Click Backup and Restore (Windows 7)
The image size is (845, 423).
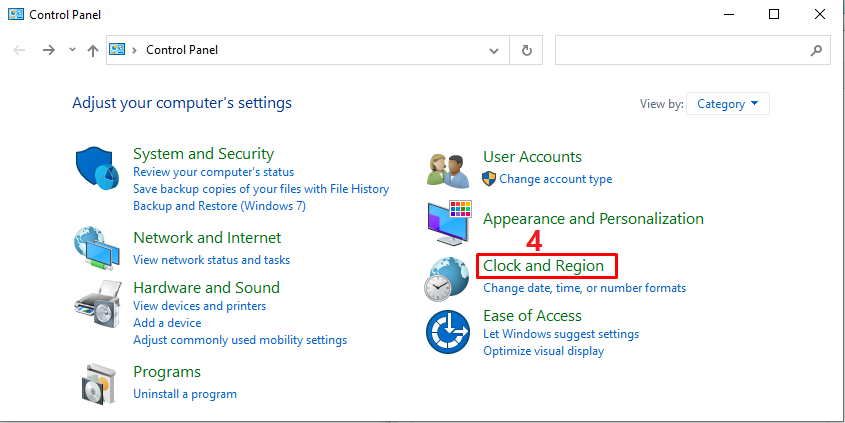[219, 206]
